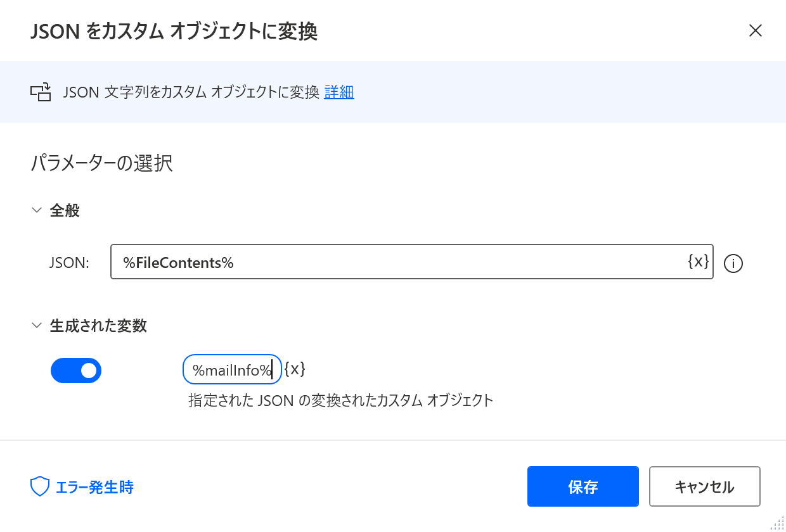Click the 生成された変数 header label
Image resolution: width=786 pixels, height=532 pixels.
[x=98, y=326]
